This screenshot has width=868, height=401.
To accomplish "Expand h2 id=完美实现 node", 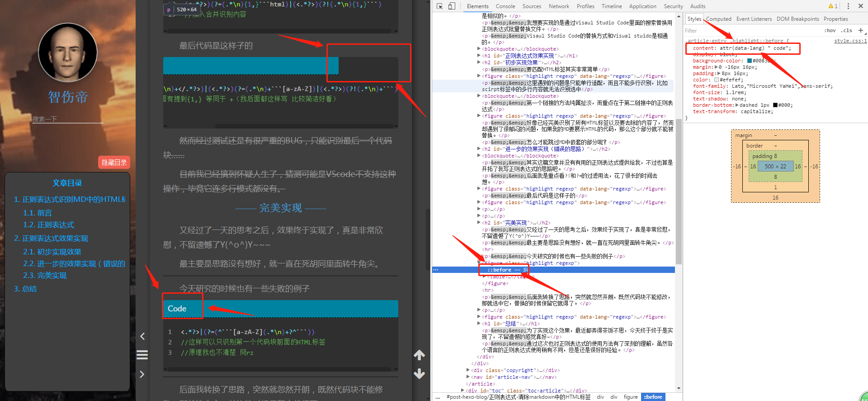I will [479, 223].
